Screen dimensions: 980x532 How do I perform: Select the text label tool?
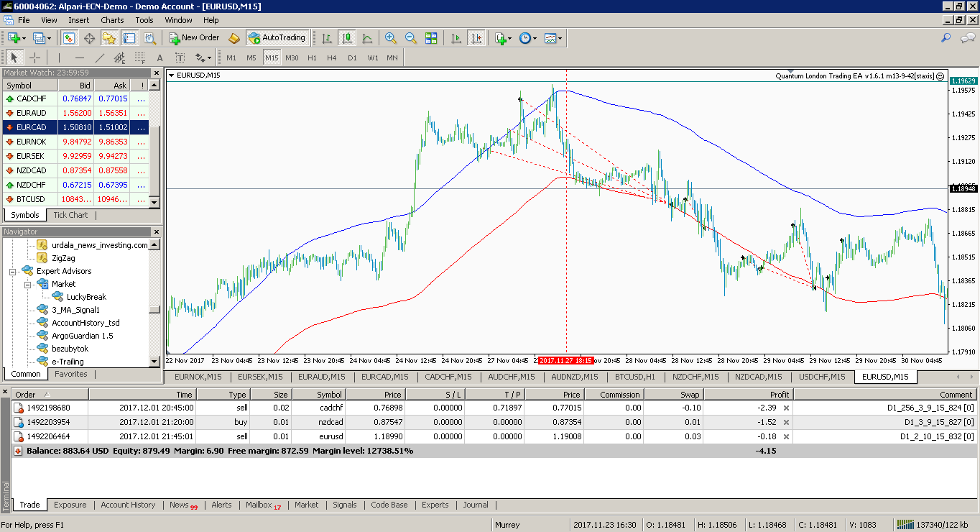point(180,58)
